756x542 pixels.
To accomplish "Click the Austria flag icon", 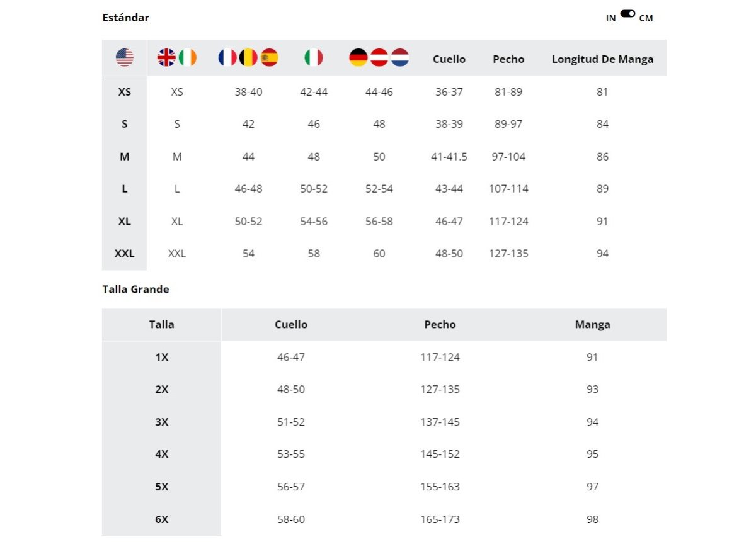I will point(379,58).
